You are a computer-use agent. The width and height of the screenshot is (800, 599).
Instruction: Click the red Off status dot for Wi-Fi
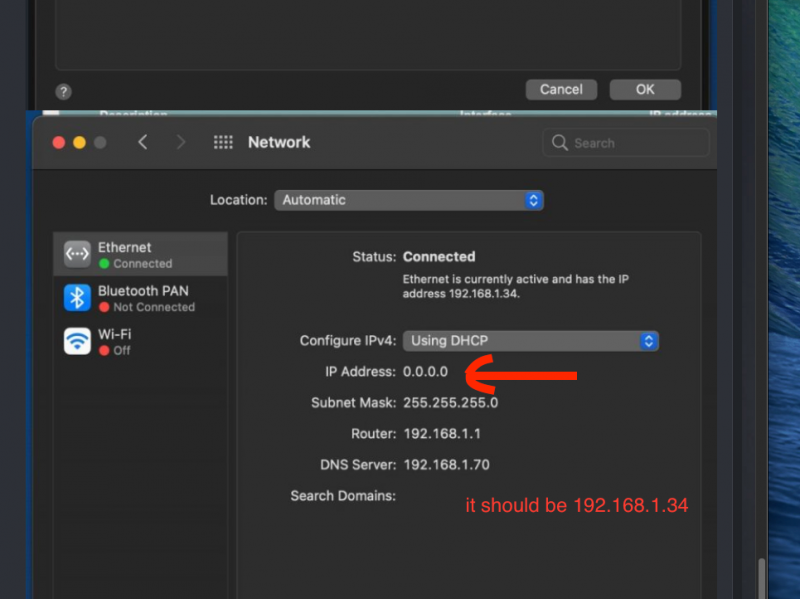(x=104, y=351)
